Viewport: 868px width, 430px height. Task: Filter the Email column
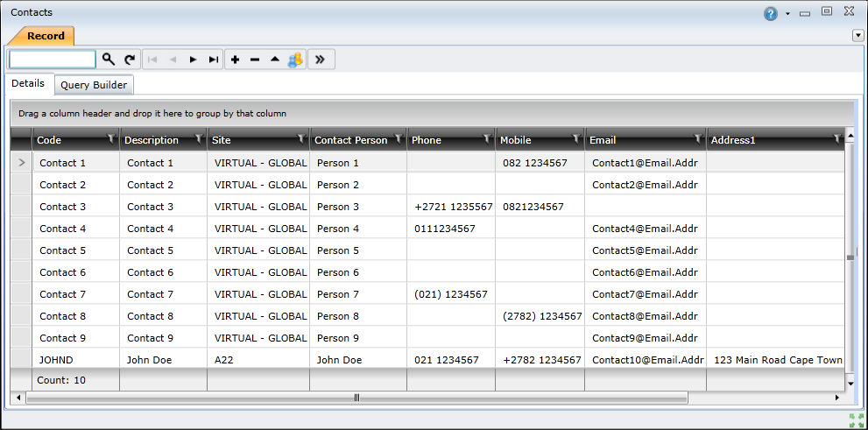[698, 138]
